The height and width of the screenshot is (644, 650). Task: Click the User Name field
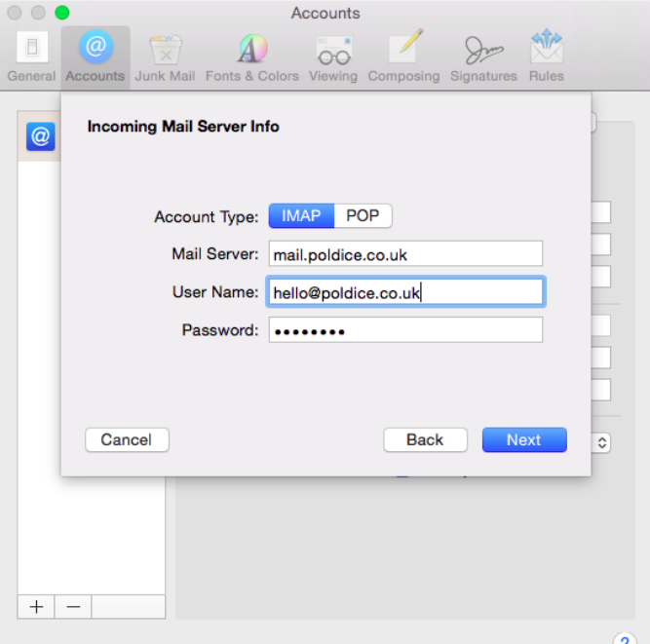tap(404, 292)
